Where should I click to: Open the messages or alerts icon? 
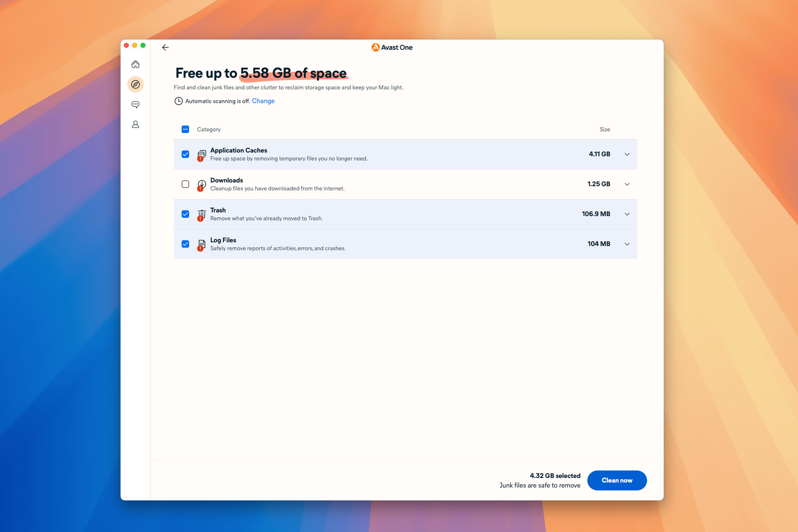137,104
